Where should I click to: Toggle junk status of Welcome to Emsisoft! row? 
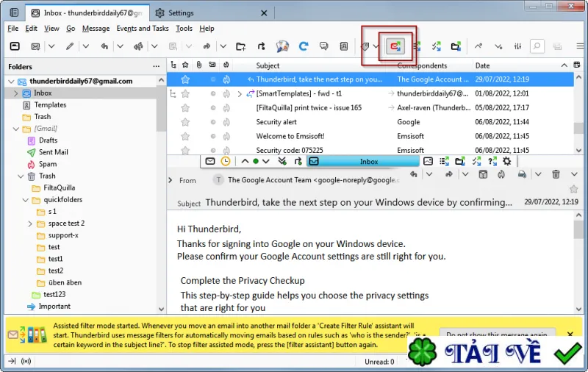pos(226,136)
